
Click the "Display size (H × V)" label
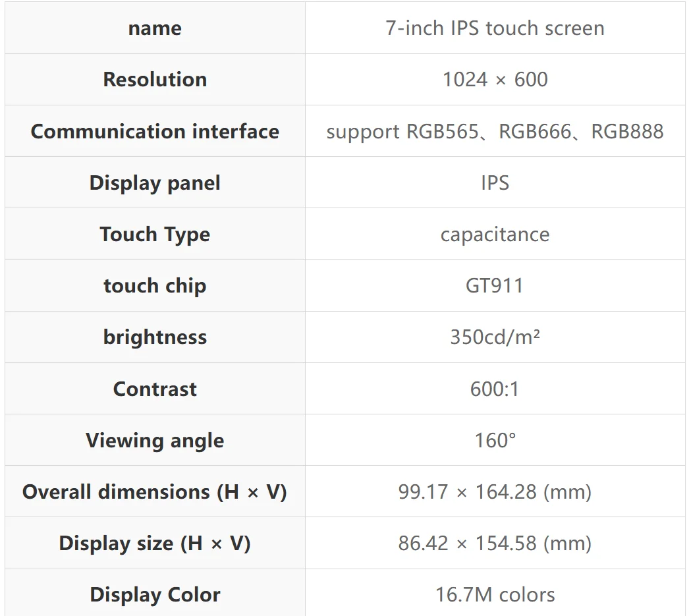(155, 543)
